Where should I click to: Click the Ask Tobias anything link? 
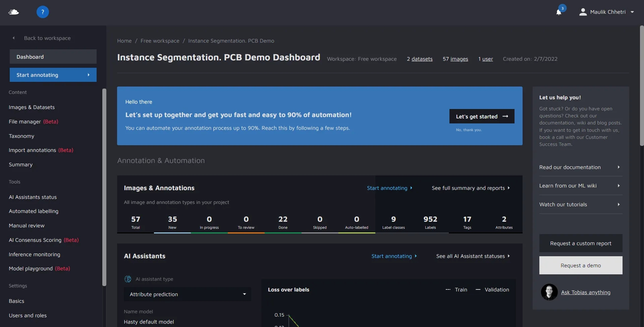pos(585,292)
